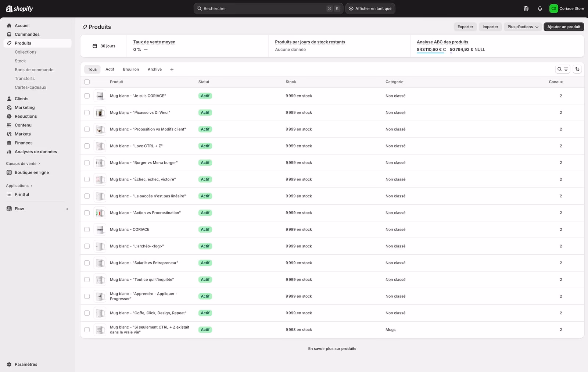Click the Paramètres gear icon
This screenshot has height=372, width=588.
click(9, 364)
